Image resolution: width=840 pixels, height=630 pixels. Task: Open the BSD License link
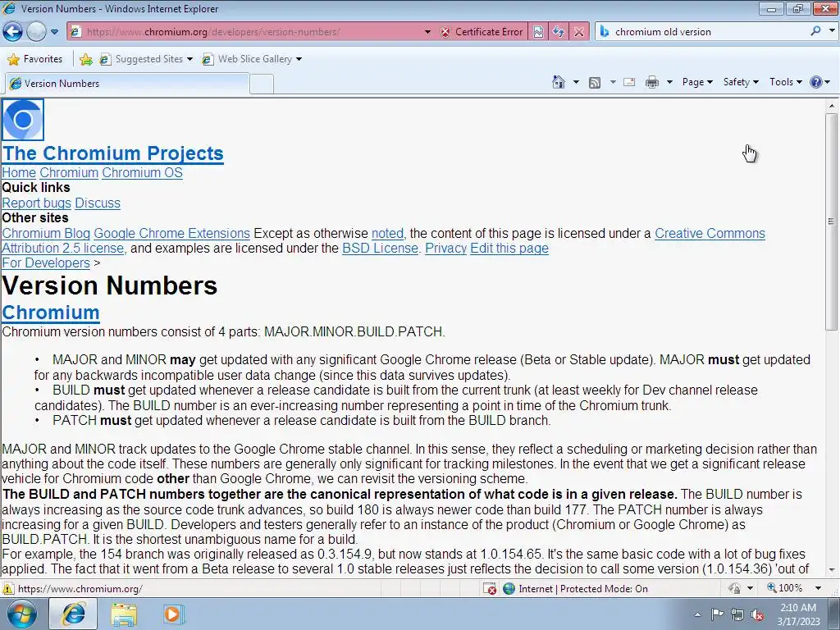tap(380, 248)
